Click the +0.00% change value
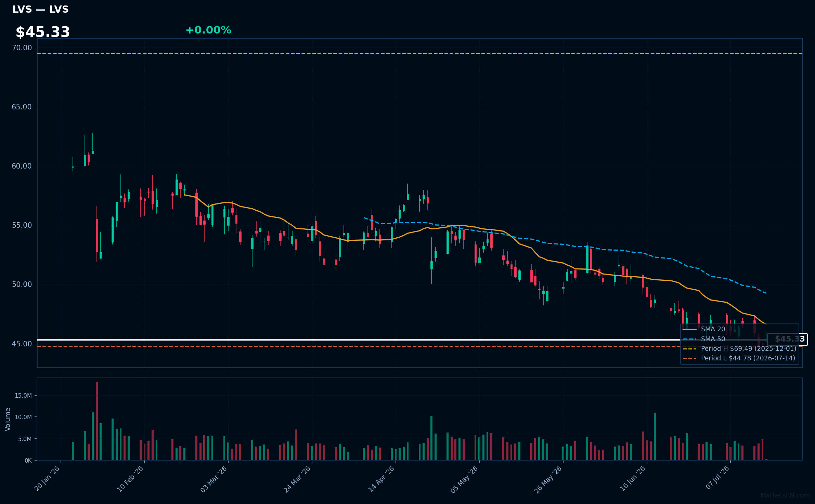 (x=208, y=30)
